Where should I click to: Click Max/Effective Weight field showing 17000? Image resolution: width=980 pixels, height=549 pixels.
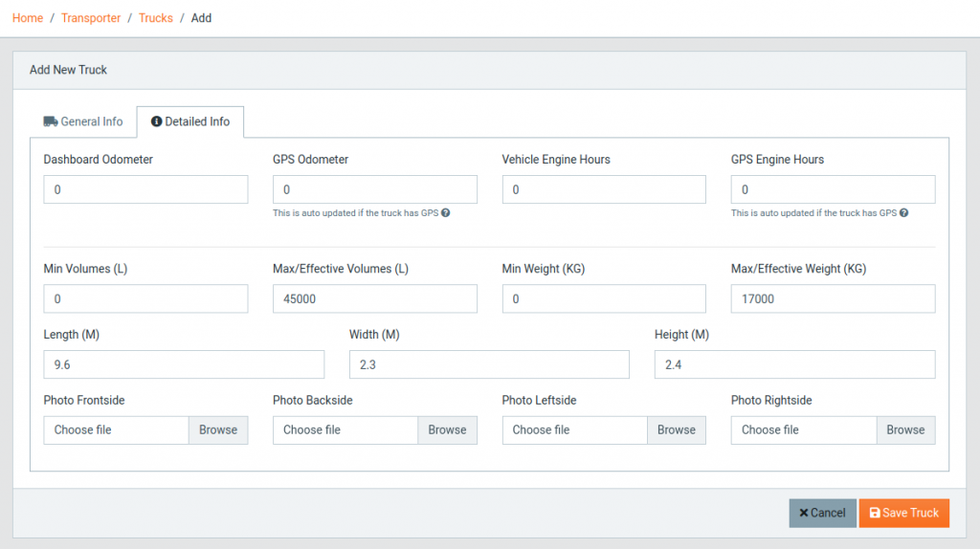coord(834,298)
